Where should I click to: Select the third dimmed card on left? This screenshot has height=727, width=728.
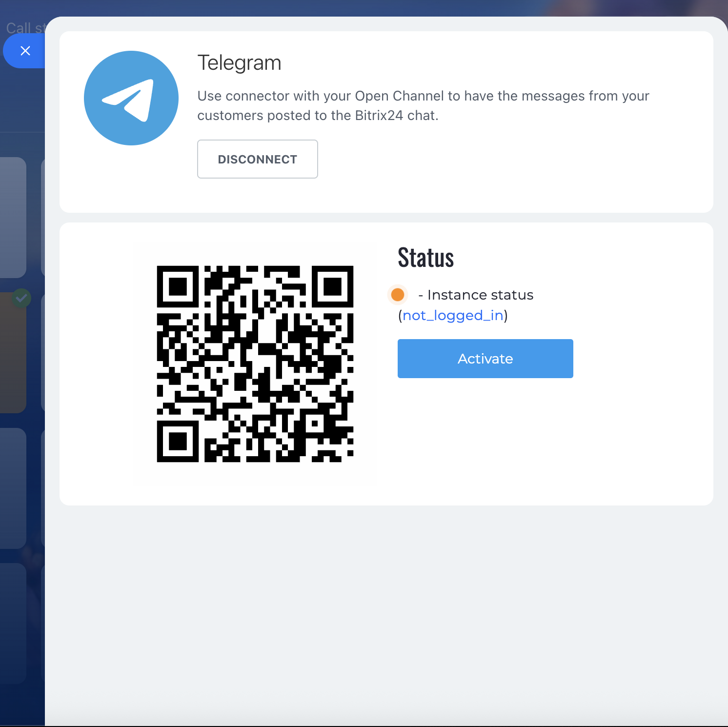pyautogui.click(x=13, y=488)
